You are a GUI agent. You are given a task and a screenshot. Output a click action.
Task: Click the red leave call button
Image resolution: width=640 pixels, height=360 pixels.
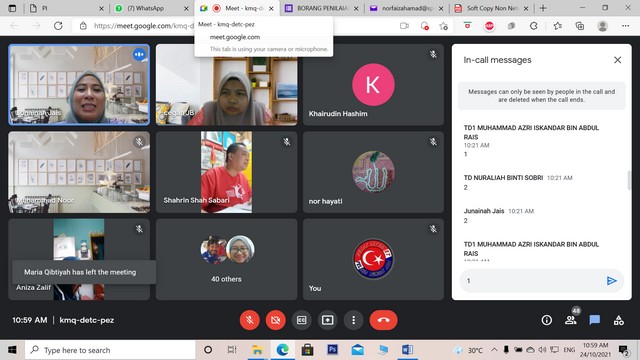click(383, 320)
